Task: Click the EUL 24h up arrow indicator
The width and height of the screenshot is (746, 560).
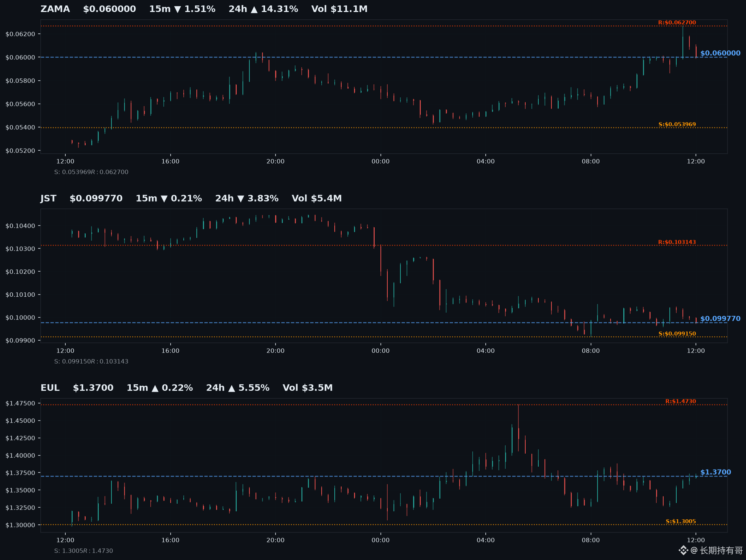Action: click(232, 388)
